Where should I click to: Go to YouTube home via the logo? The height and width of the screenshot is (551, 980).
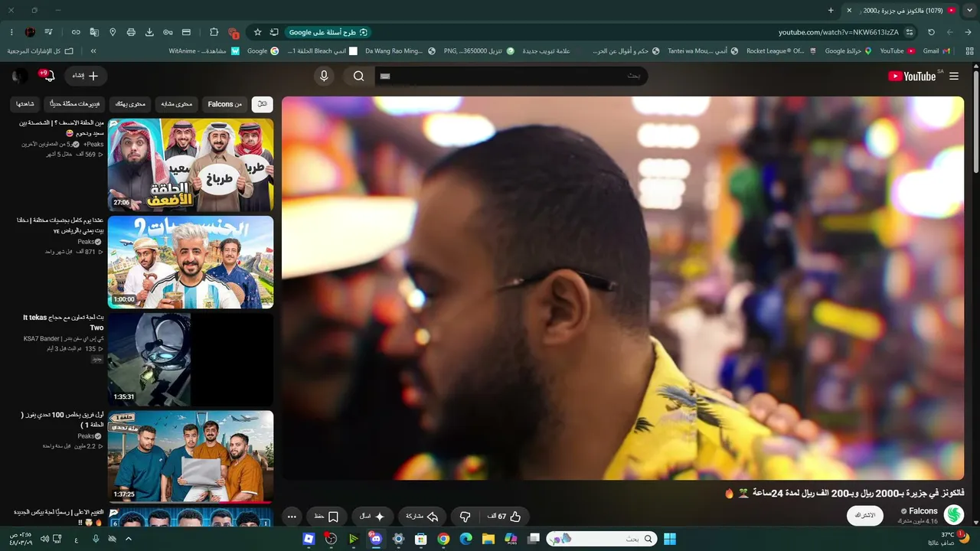click(912, 77)
